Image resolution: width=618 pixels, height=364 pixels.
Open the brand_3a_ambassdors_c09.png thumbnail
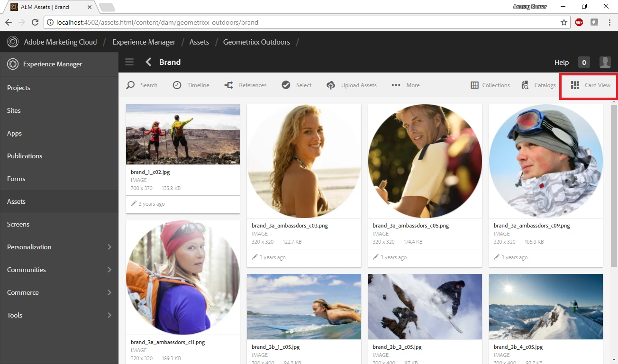pos(546,161)
